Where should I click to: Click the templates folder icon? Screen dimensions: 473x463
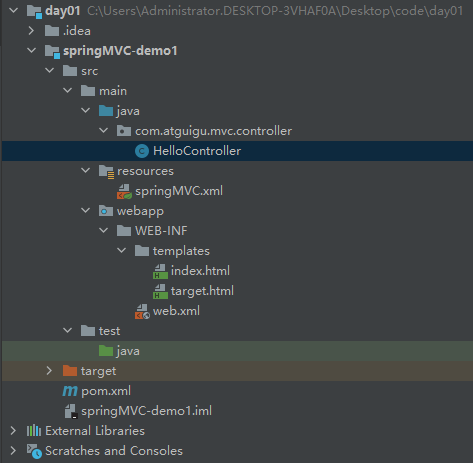coord(142,251)
